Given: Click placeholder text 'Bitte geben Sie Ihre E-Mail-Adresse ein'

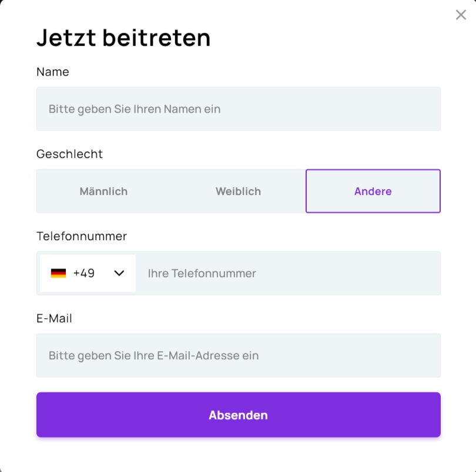Looking at the screenshot, I should click(x=153, y=356).
